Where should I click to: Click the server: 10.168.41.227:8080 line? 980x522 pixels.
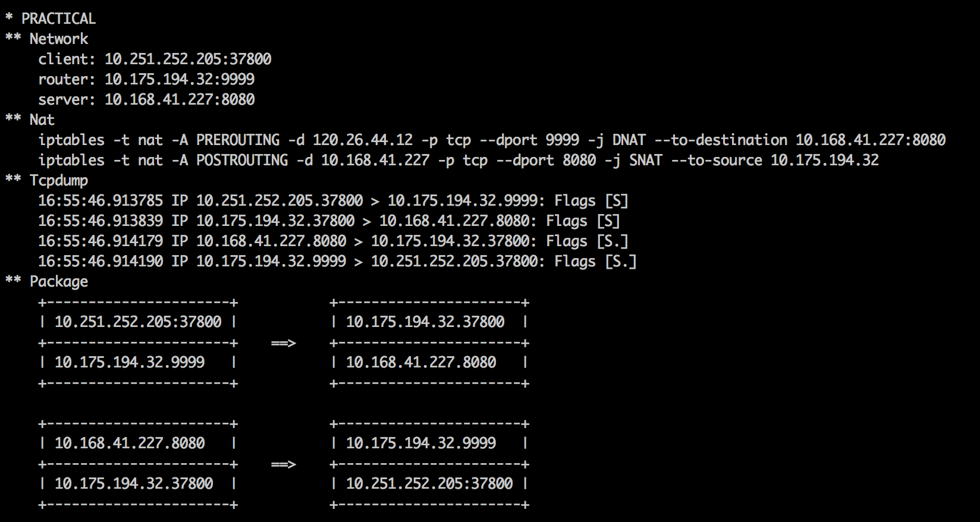pos(147,99)
